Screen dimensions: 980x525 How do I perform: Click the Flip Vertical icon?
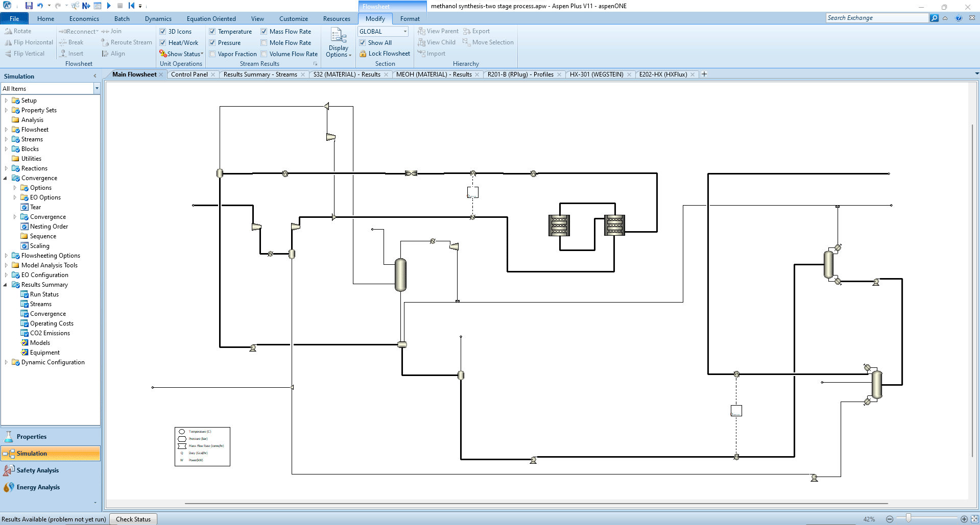pyautogui.click(x=8, y=54)
